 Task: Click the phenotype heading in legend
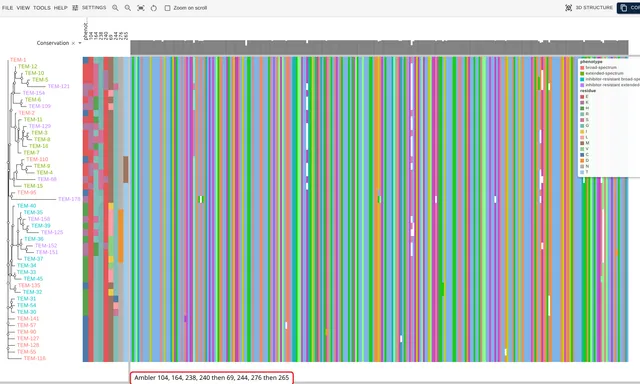point(591,62)
